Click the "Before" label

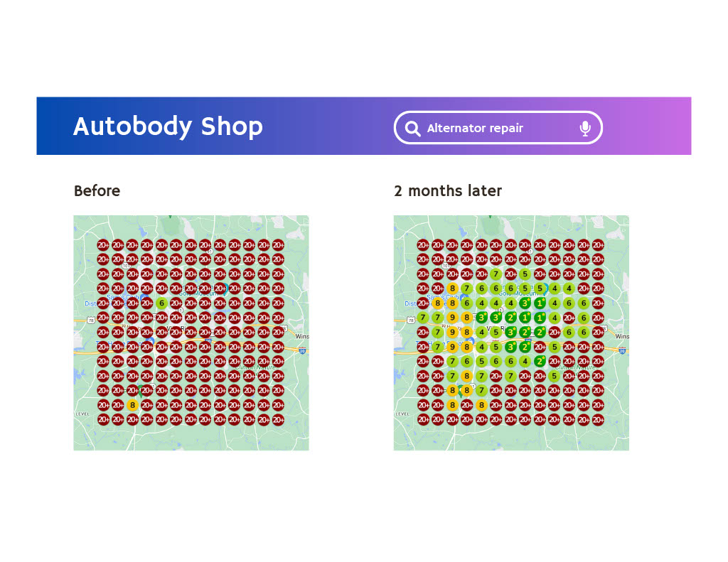97,191
